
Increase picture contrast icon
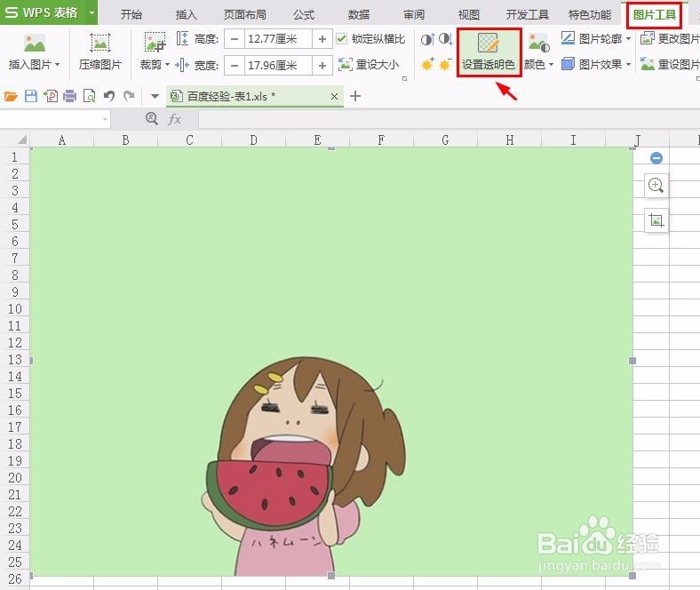point(427,39)
